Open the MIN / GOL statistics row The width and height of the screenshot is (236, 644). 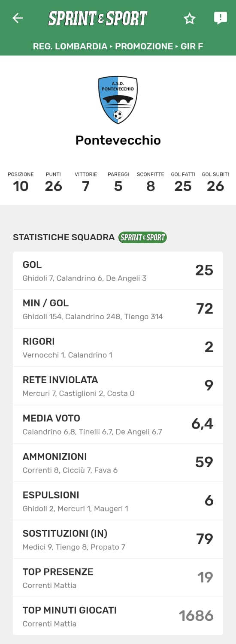pos(118,309)
